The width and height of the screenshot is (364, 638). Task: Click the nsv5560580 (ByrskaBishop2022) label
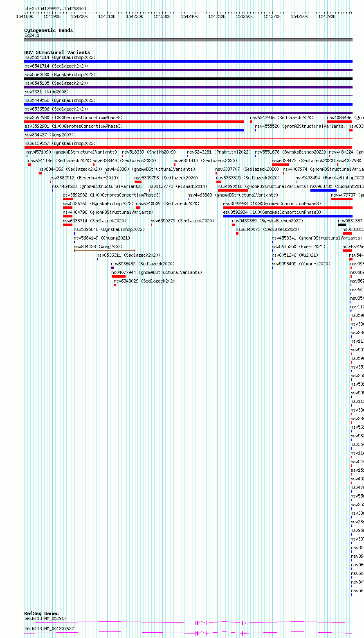point(60,75)
